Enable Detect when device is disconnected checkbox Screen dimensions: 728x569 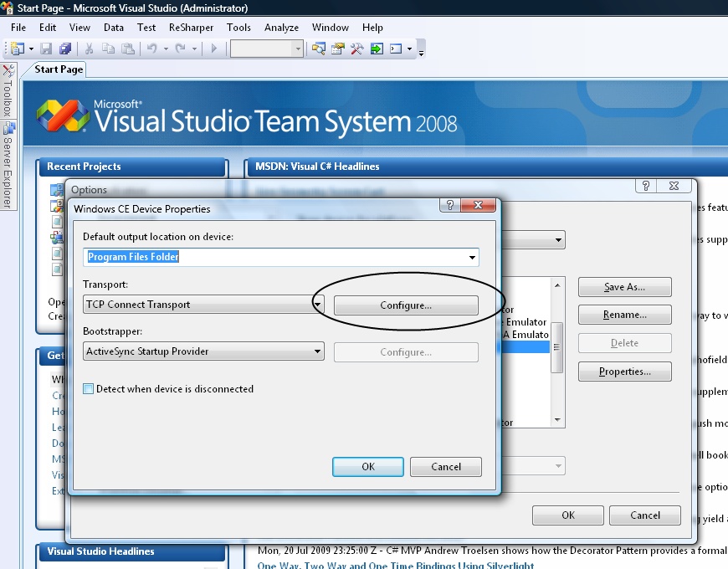[88, 389]
